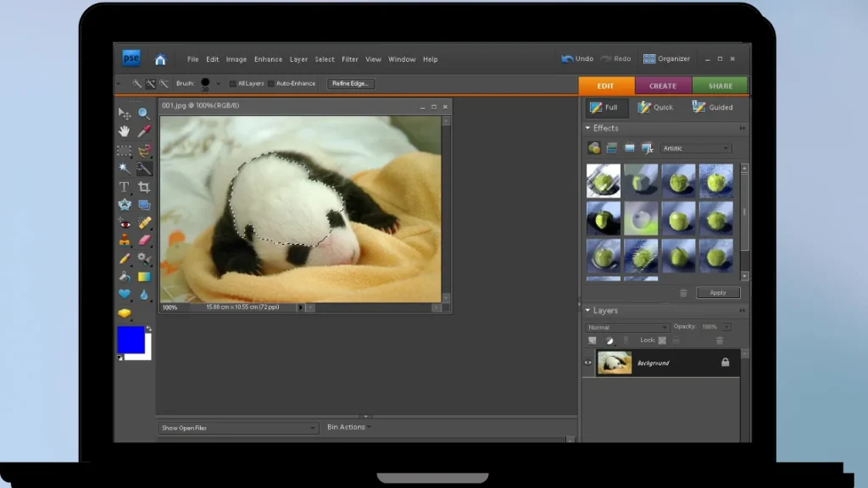Switch to the SHARE tab
868x488 pixels.
click(x=721, y=86)
